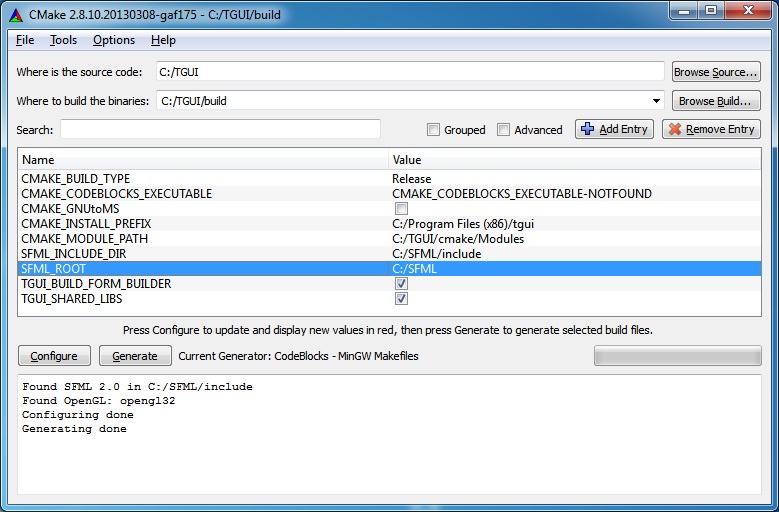The height and width of the screenshot is (512, 779).
Task: Click the progress bar beside generator label
Action: click(678, 356)
